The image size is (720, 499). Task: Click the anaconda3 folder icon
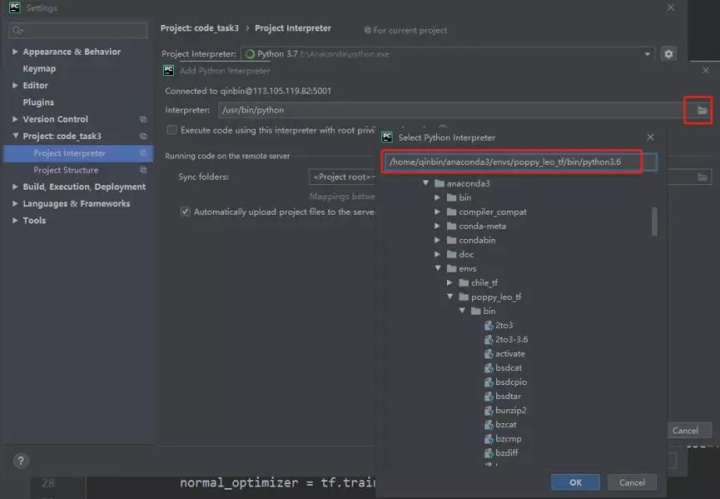pyautogui.click(x=439, y=184)
